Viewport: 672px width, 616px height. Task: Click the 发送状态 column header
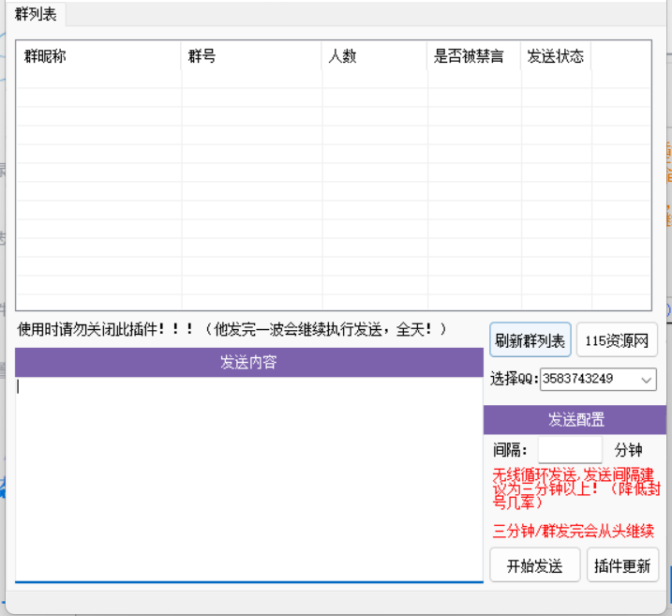(x=555, y=56)
